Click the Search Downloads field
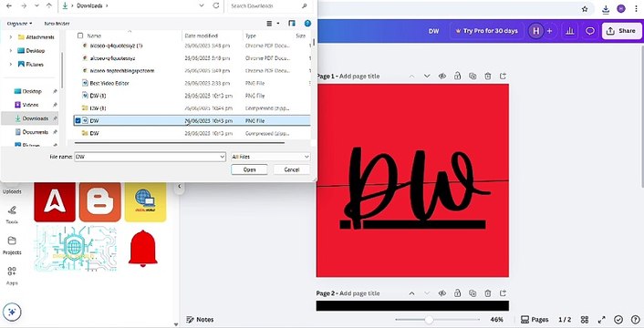 coord(268,5)
